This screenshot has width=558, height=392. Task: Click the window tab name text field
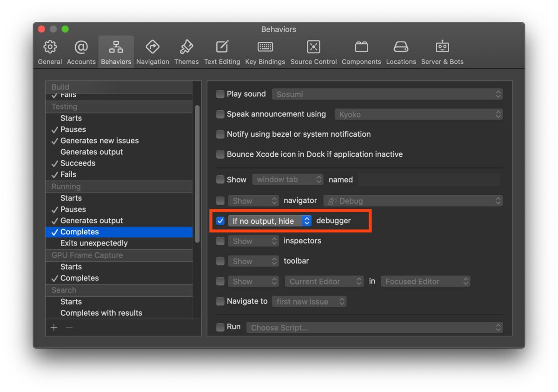[x=429, y=179]
